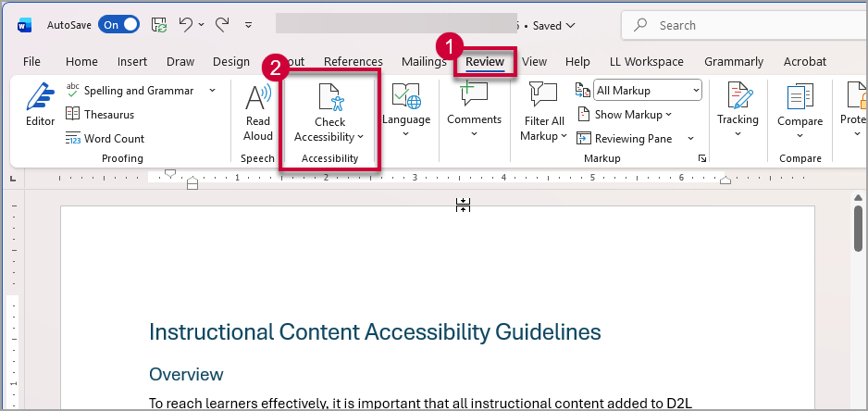Expand Spelling and Grammar dropdown arrow
Viewport: 868px width, 411px height.
(x=213, y=91)
